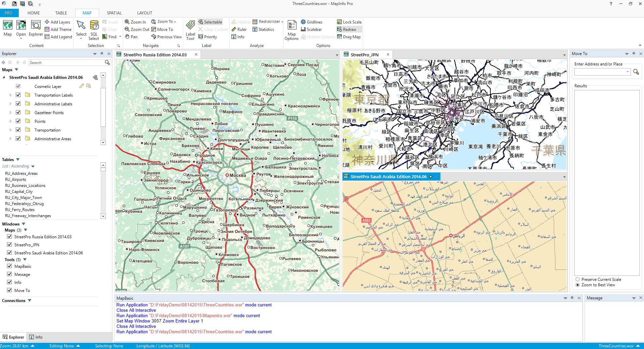Select the Pan hand tool
Image resolution: width=644 pixels, height=349 pixels.
131,37
